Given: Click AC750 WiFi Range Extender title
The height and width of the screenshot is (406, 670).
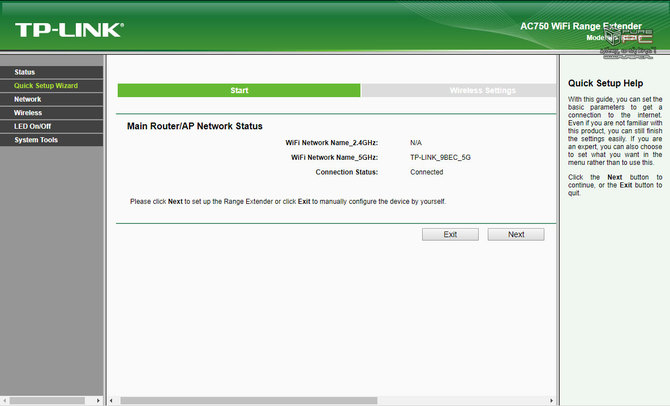Looking at the screenshot, I should (581, 26).
